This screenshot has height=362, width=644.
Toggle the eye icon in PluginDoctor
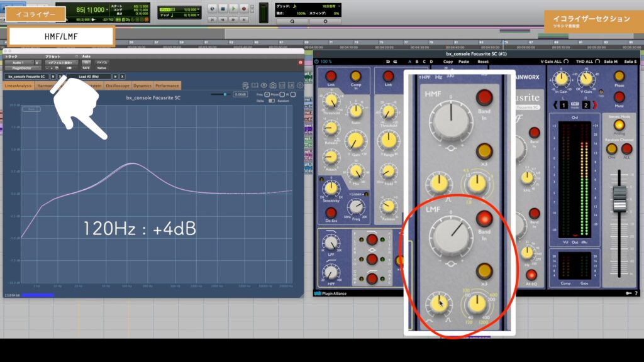tap(264, 85)
